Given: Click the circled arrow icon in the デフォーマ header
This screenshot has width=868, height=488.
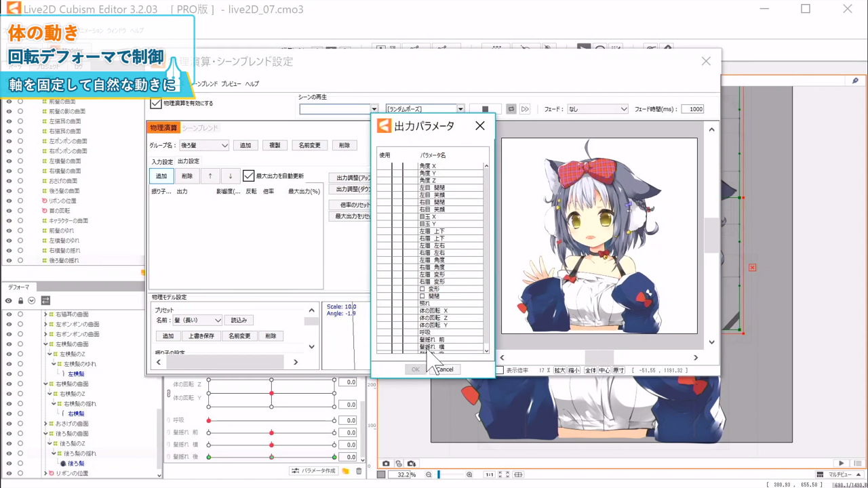Looking at the screenshot, I should tap(31, 301).
